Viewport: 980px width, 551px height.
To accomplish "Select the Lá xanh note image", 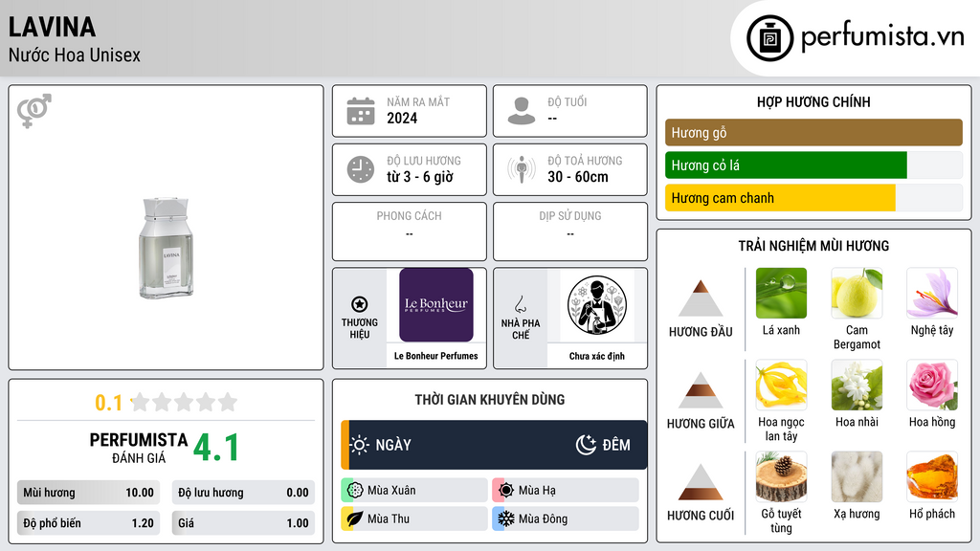I will coord(781,293).
